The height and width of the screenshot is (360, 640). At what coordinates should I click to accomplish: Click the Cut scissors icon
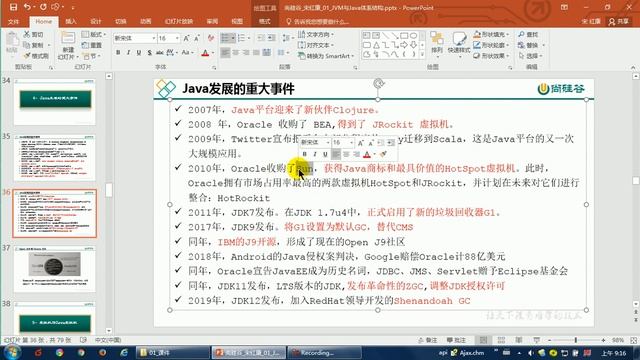(x=27, y=34)
